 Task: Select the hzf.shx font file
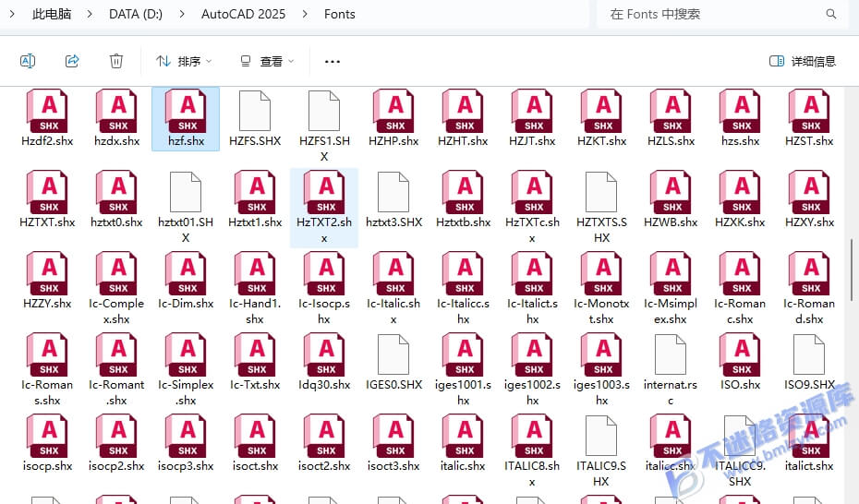[186, 119]
